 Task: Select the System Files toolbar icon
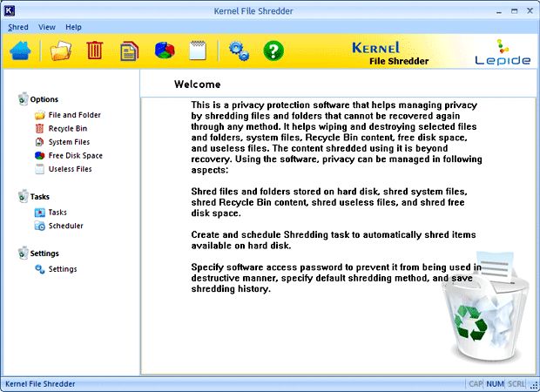[129, 51]
